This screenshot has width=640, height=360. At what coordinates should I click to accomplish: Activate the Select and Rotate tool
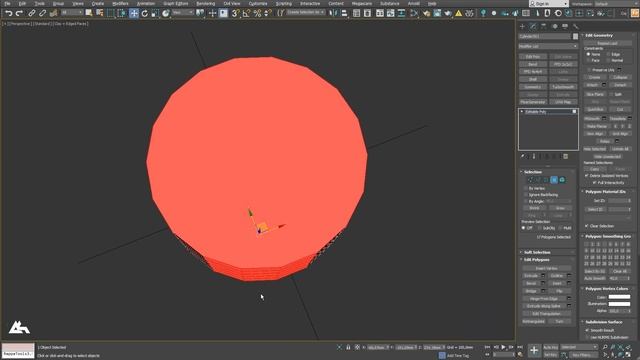144,13
